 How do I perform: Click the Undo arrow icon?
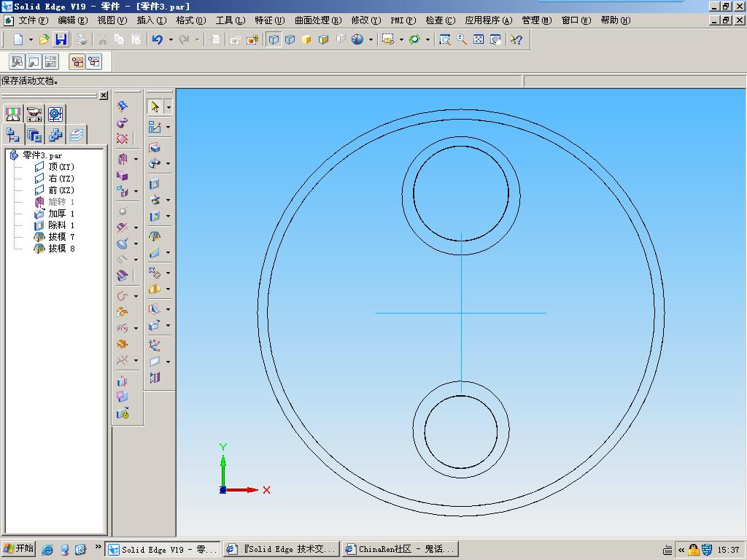[158, 39]
